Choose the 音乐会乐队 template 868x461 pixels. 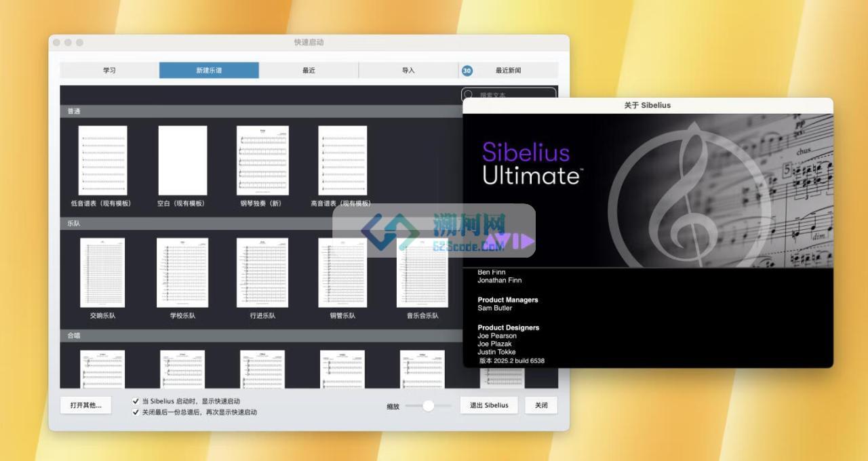coord(422,273)
